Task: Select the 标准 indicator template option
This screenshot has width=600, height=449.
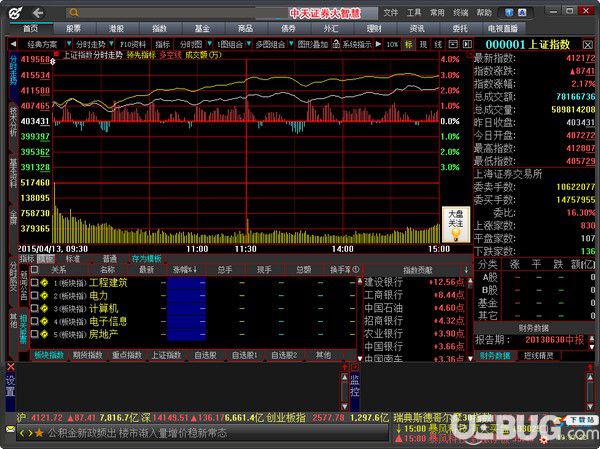Action: coord(73,259)
